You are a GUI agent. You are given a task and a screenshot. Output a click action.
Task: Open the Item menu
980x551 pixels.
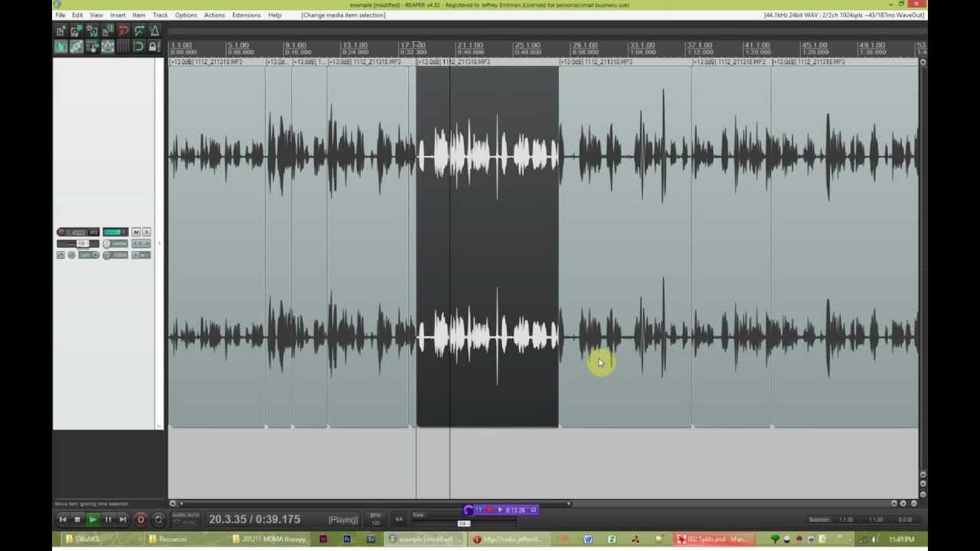139,15
